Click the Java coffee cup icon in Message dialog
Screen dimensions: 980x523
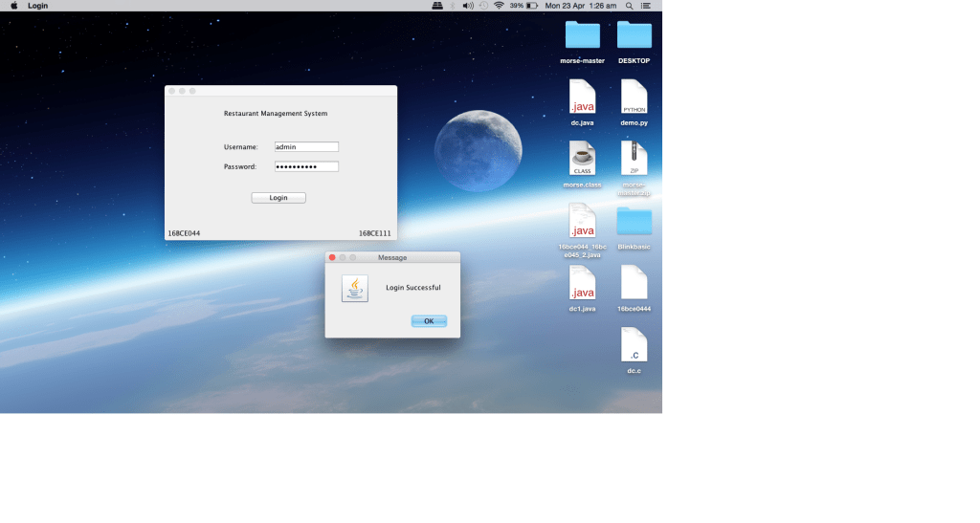click(x=355, y=288)
